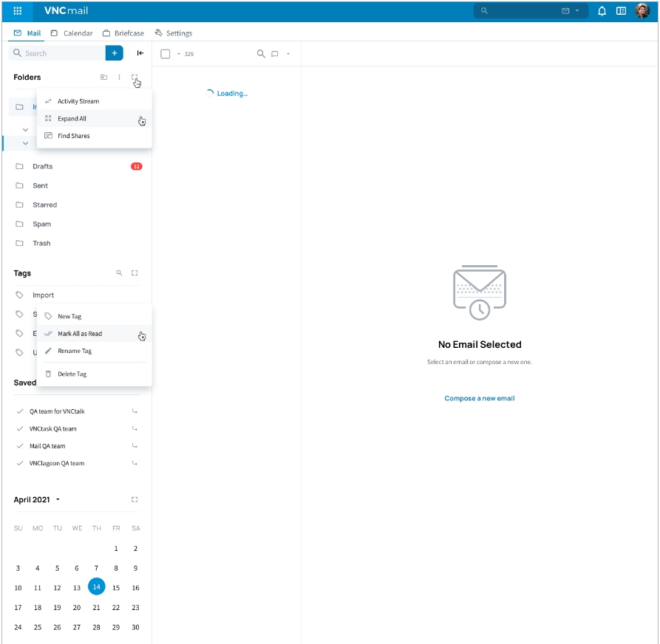Collapse the sidebar with the arrow icon

point(140,53)
